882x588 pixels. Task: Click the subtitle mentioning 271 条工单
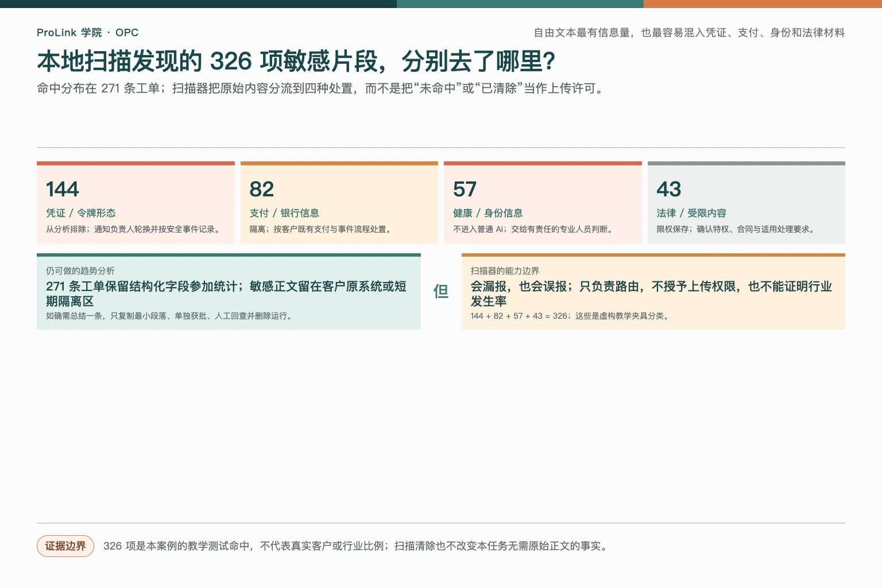pos(322,88)
